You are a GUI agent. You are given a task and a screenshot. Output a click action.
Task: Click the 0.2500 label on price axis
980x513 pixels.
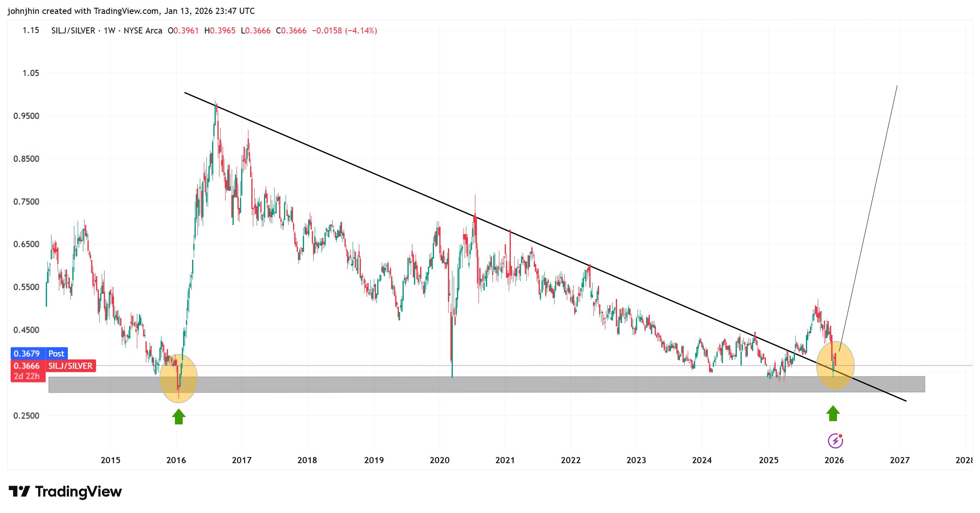click(x=26, y=416)
